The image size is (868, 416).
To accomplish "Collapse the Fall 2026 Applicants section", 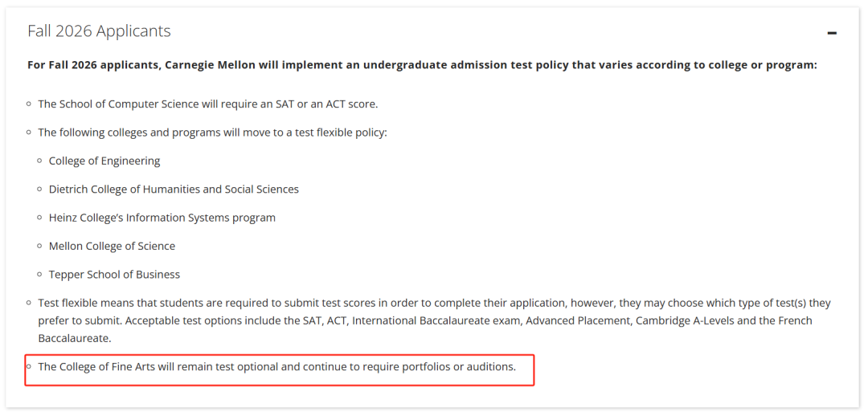I will [832, 33].
